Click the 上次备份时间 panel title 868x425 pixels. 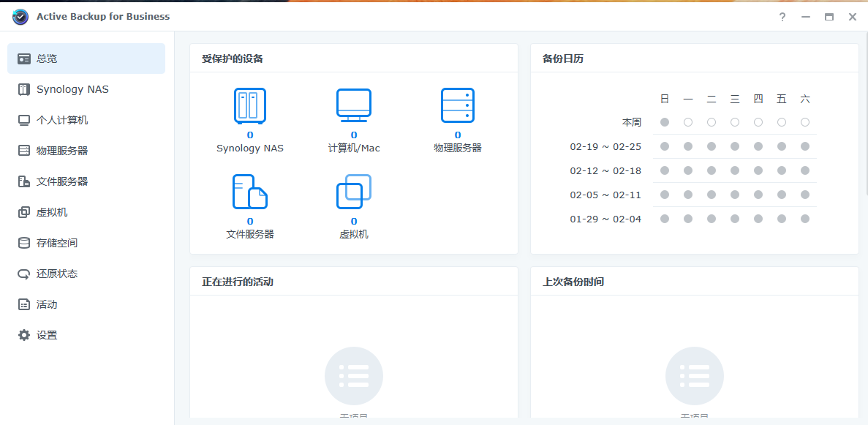(x=573, y=282)
